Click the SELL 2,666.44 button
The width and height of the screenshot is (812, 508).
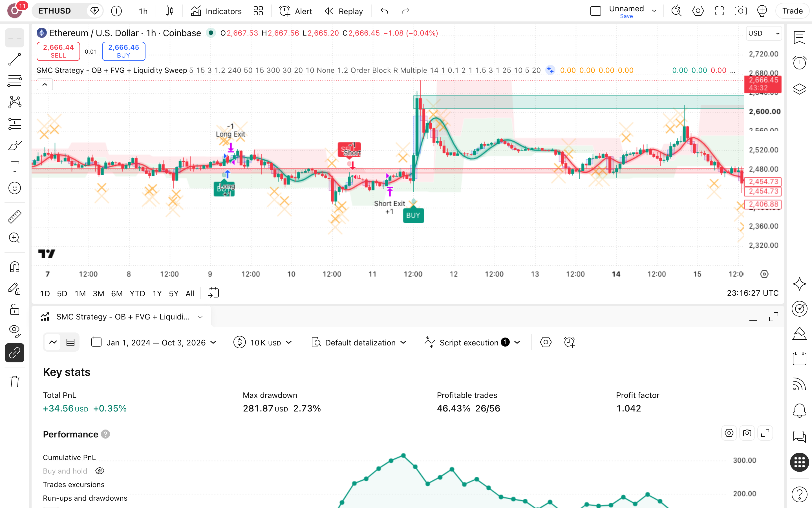pyautogui.click(x=58, y=51)
